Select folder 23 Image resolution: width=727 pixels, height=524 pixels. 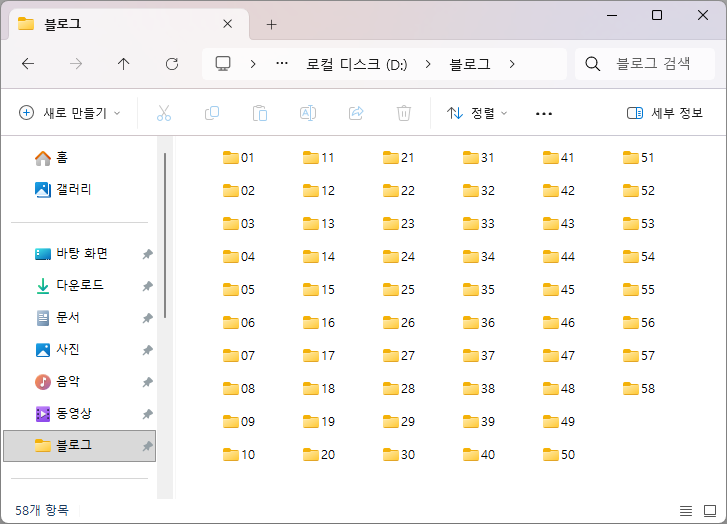399,224
